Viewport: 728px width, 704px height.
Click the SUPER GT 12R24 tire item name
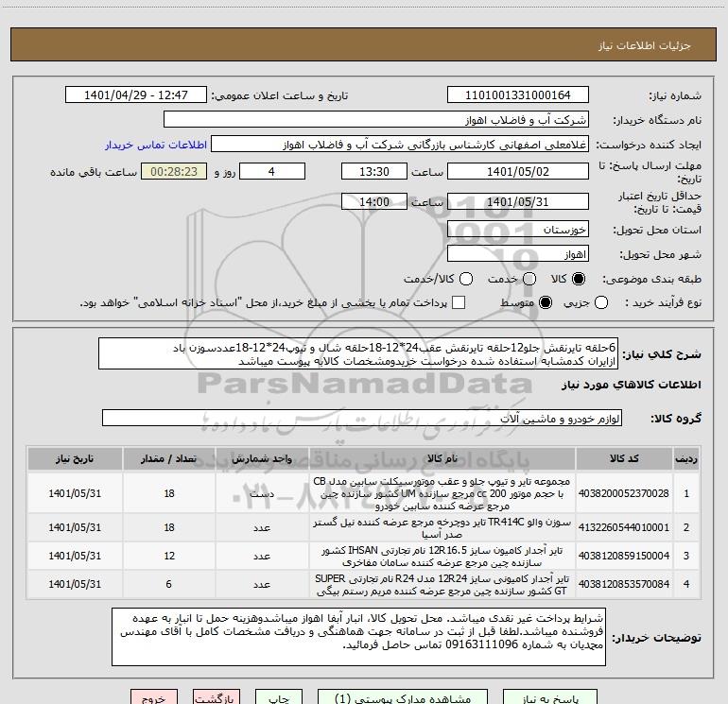coord(442,585)
